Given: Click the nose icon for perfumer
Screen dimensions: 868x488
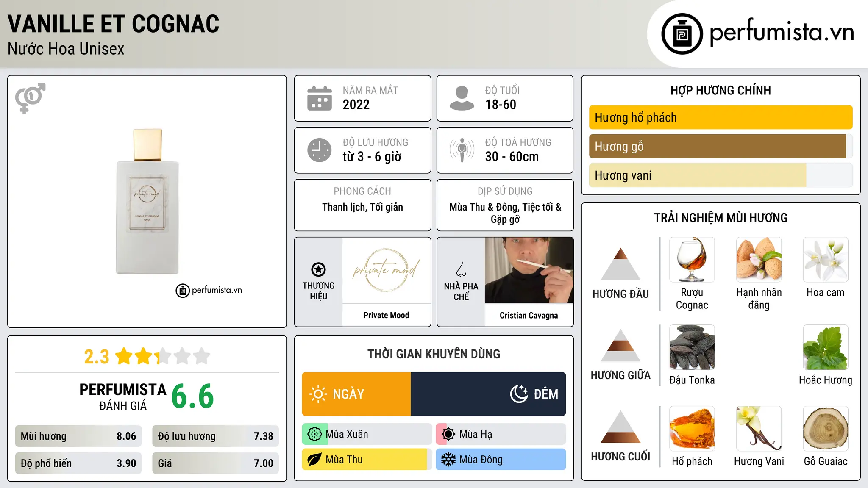Looking at the screenshot, I should click(x=461, y=269).
